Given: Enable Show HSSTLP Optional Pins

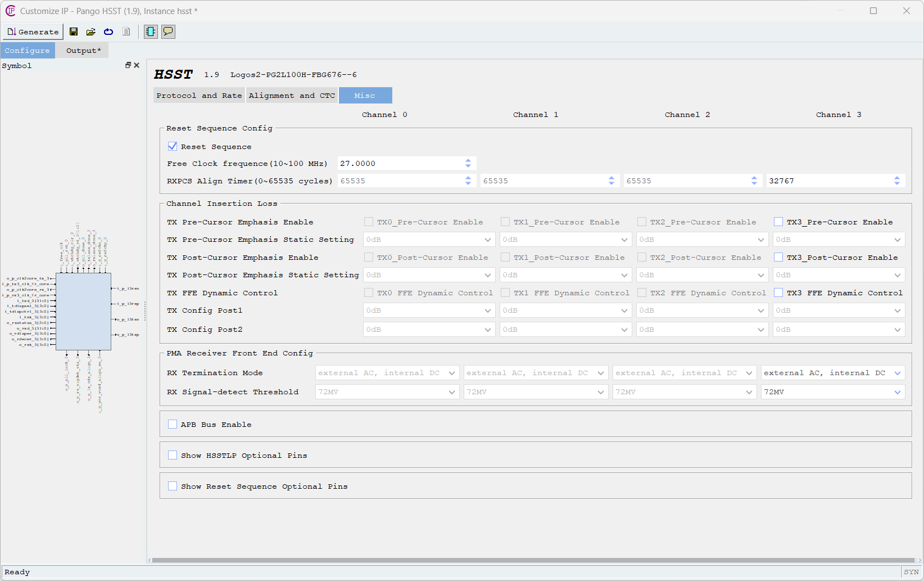Looking at the screenshot, I should [173, 455].
